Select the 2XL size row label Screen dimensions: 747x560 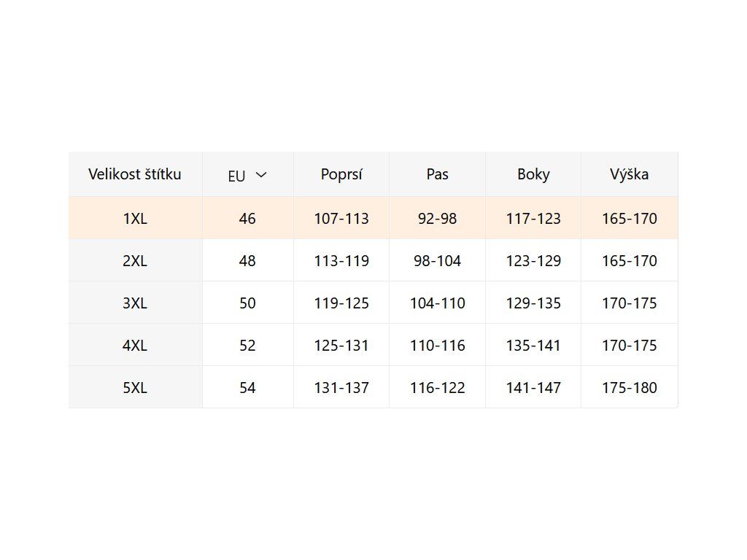[x=135, y=260]
